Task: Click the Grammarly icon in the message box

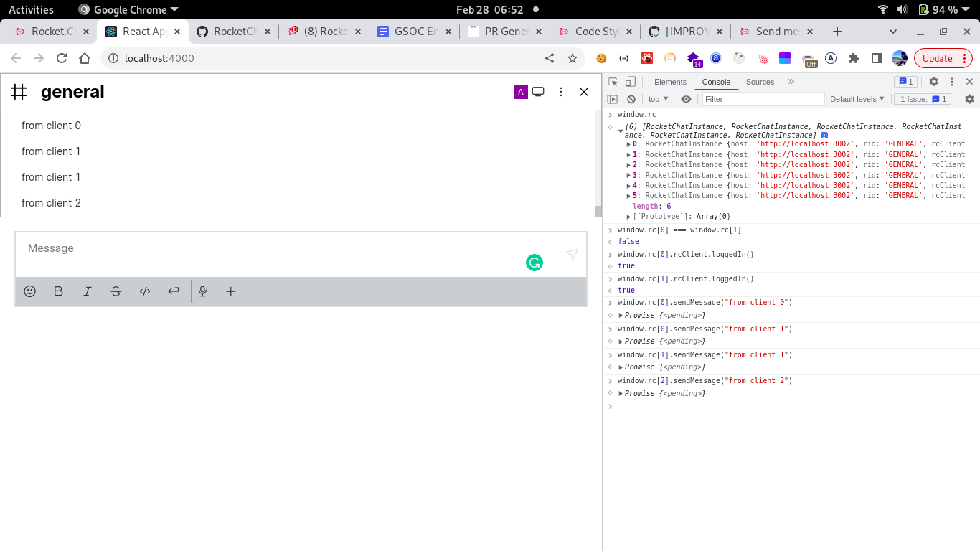Action: [534, 263]
